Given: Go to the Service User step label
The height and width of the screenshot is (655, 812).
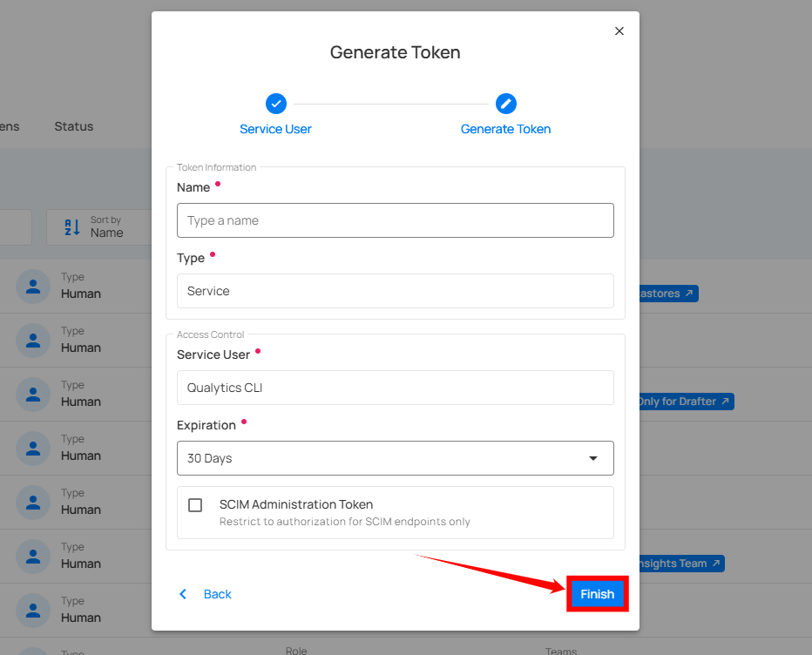Looking at the screenshot, I should (x=275, y=129).
